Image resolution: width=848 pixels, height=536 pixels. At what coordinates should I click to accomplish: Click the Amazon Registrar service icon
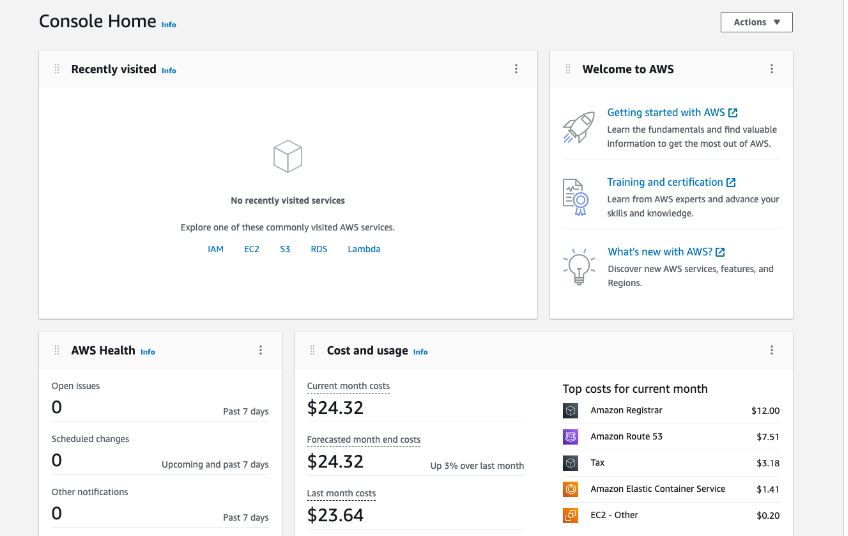coord(570,411)
